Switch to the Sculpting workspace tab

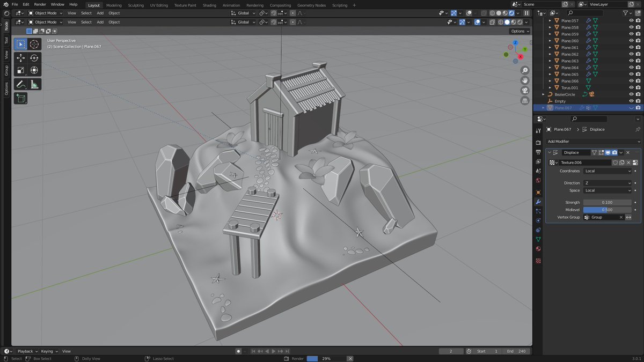136,5
